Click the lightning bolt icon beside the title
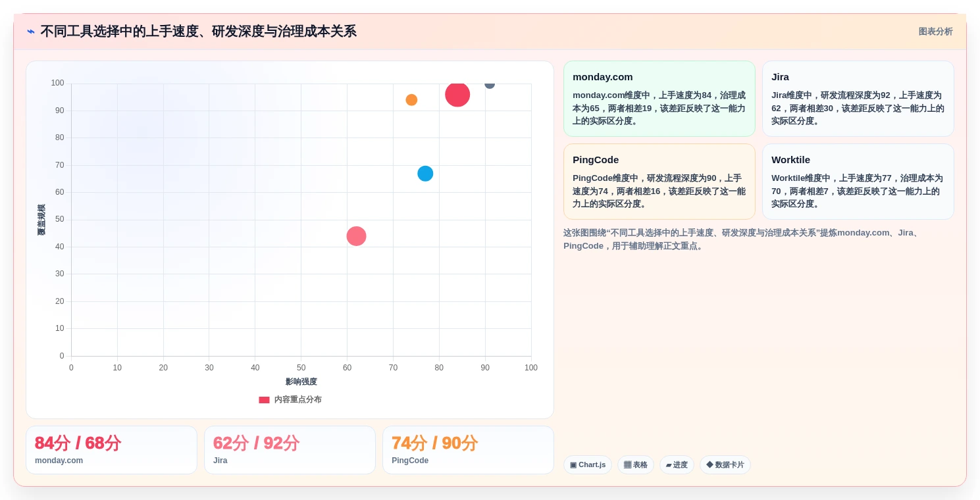Screen dimensions: 980x500 (x=31, y=32)
